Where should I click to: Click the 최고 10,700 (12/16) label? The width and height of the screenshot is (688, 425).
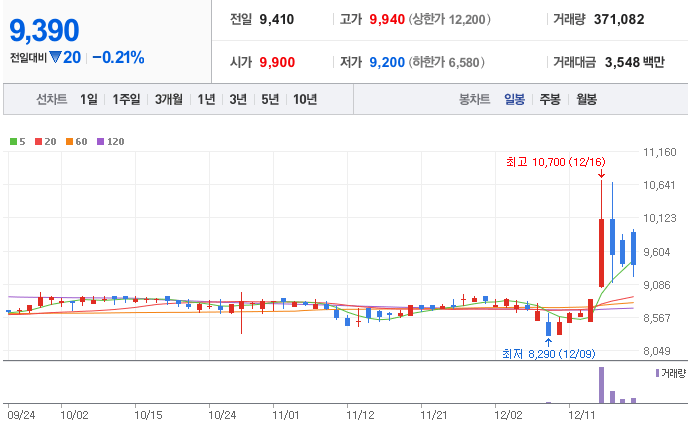click(555, 162)
